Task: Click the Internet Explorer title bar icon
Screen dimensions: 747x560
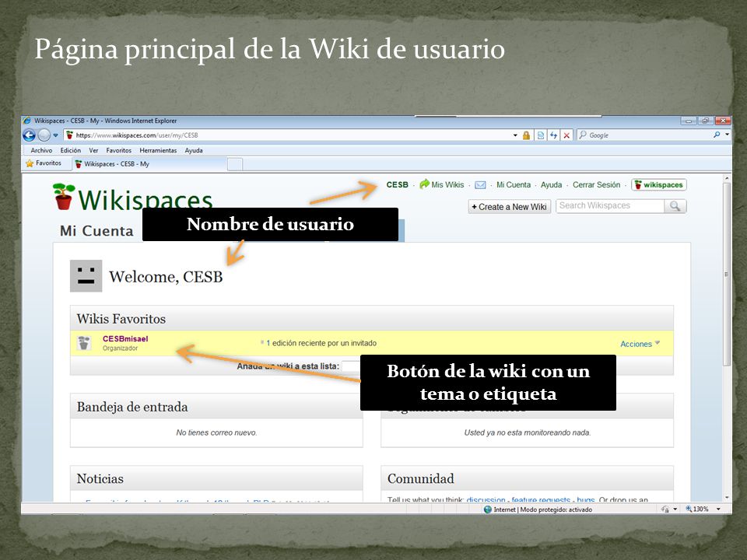Action: (x=27, y=121)
